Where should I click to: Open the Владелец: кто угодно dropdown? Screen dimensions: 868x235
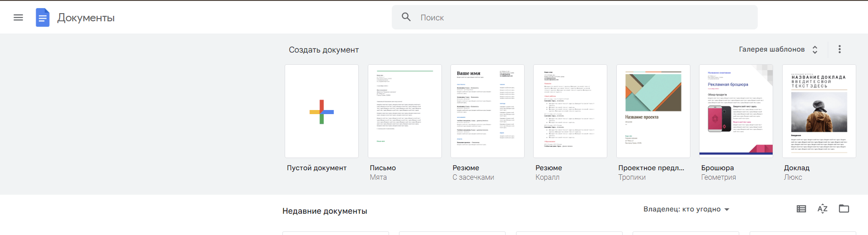[686, 209]
